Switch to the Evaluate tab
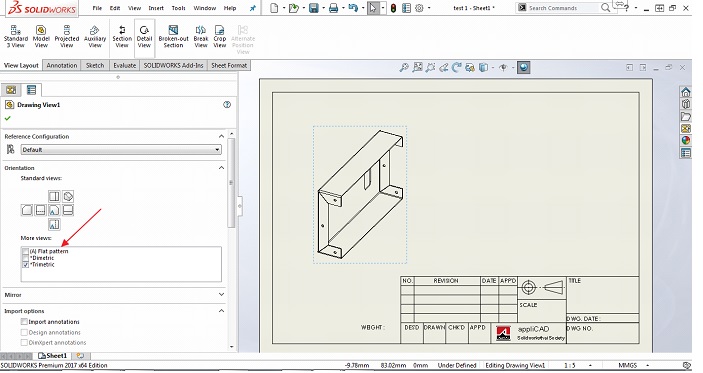 click(125, 65)
